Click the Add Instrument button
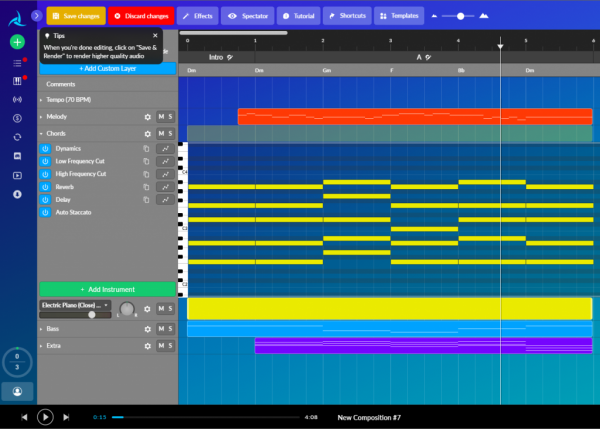This screenshot has width=600, height=429. pyautogui.click(x=108, y=289)
